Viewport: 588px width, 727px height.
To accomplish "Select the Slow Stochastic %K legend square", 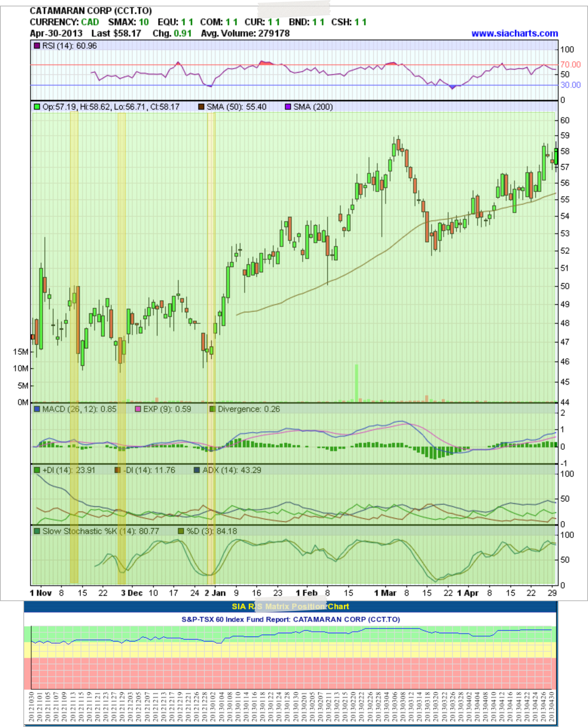I will 37,531.
